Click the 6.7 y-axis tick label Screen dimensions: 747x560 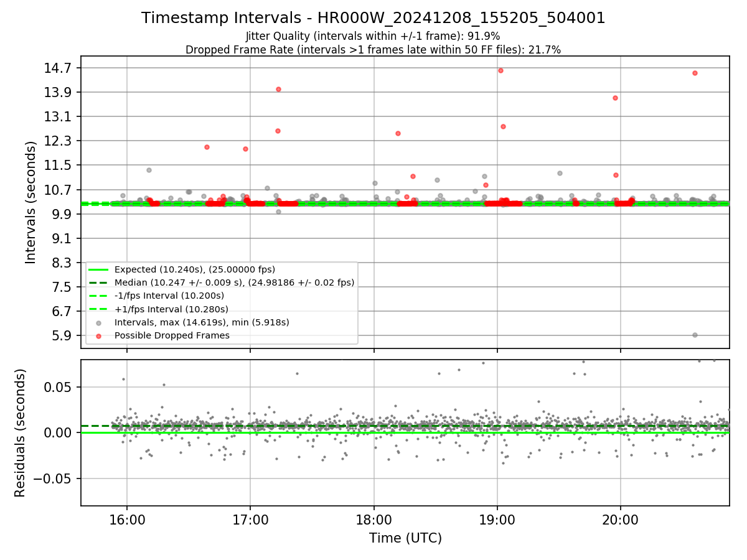(62, 311)
